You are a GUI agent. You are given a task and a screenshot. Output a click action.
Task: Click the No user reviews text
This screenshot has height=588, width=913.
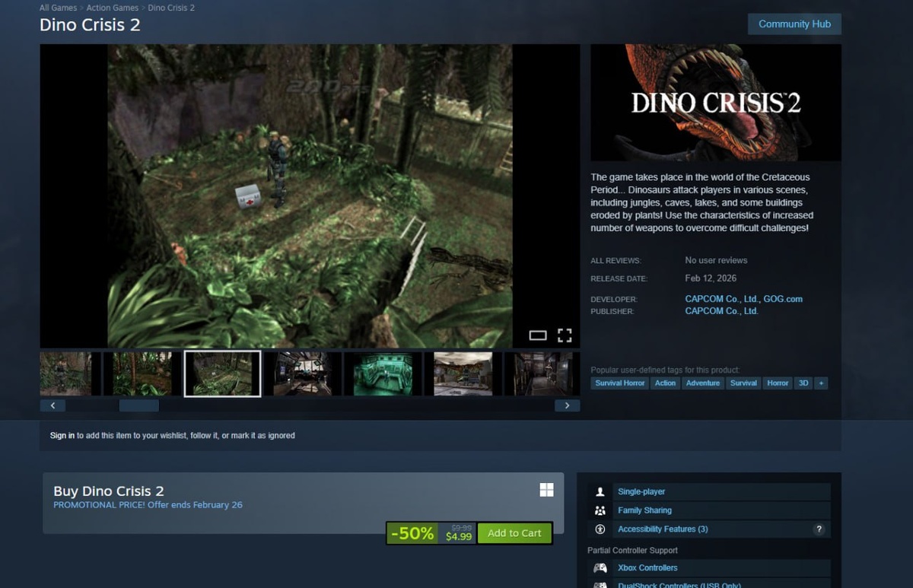[716, 260]
